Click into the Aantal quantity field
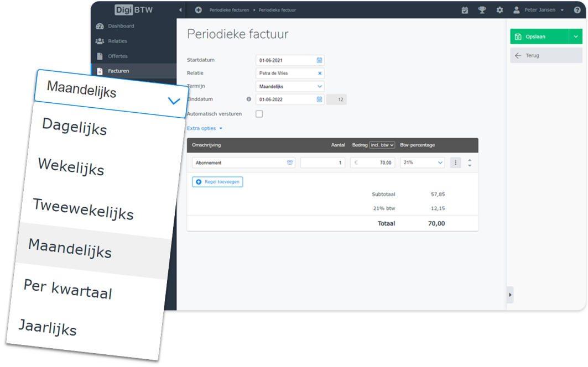 pyautogui.click(x=322, y=162)
